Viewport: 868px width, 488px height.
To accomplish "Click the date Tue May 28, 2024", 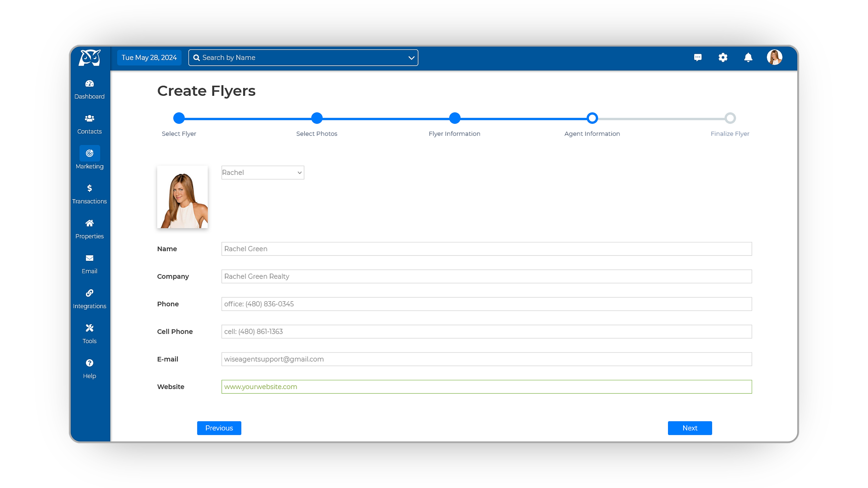I will 149,58.
